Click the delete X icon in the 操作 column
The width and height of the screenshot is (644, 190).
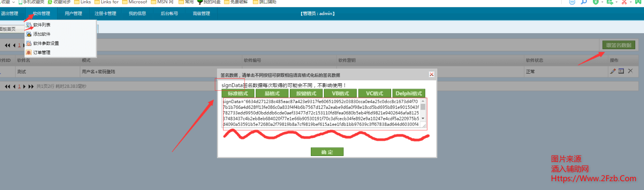(x=630, y=71)
